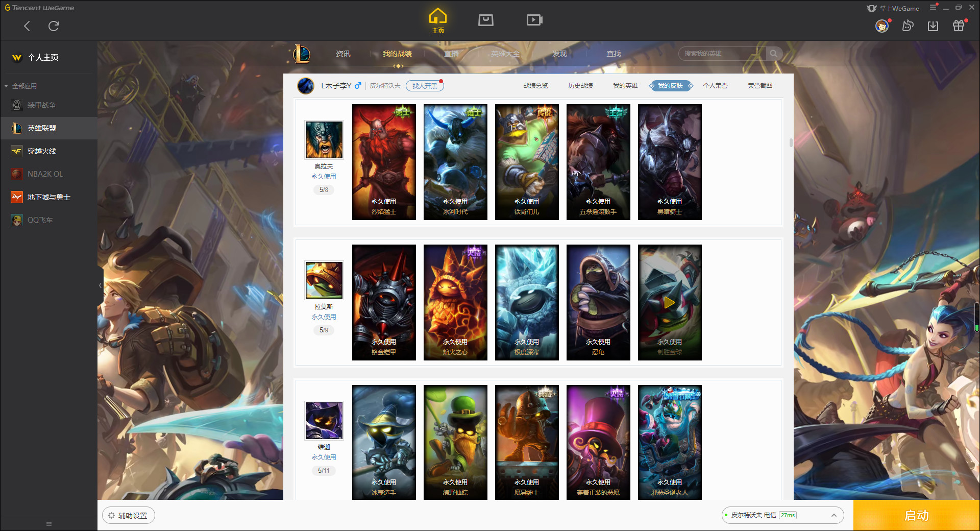Image resolution: width=980 pixels, height=531 pixels.
Task: Open the 发现 tab
Action: point(559,54)
